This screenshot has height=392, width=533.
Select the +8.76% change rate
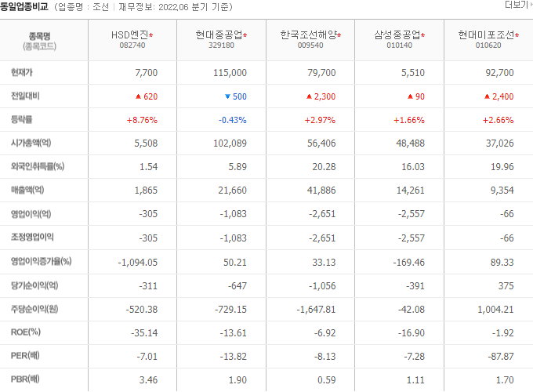point(142,120)
